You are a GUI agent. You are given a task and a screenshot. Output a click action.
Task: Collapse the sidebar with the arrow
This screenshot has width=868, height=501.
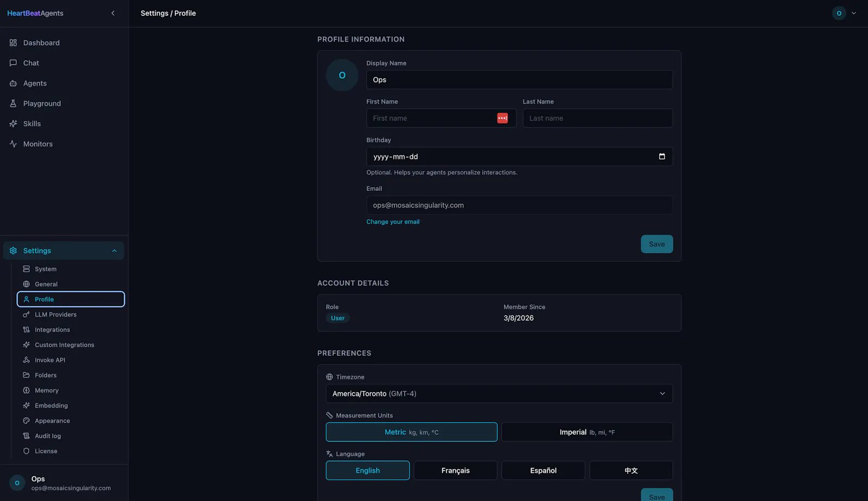coord(113,13)
